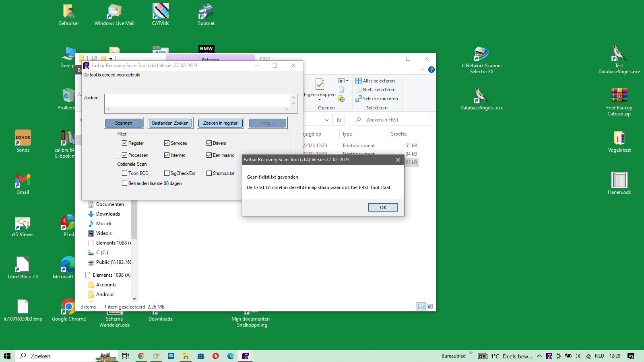Toggle the Processen filter checkbox
This screenshot has width=644, height=362.
[125, 155]
